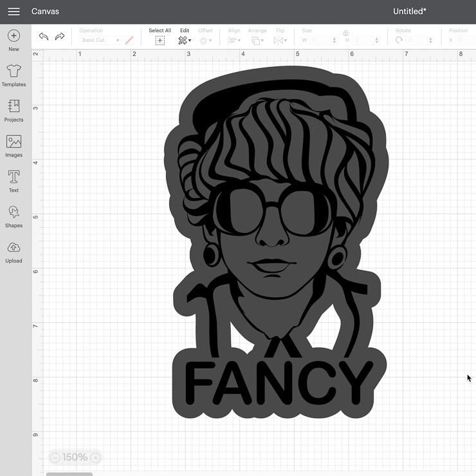Click the Redo arrow
The height and width of the screenshot is (476, 476).
[60, 37]
